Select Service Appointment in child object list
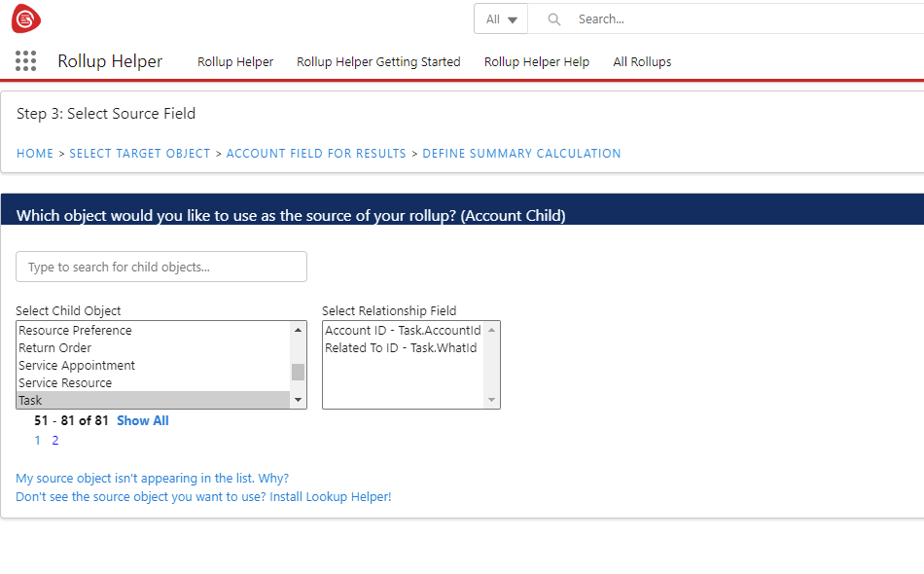 154,366
